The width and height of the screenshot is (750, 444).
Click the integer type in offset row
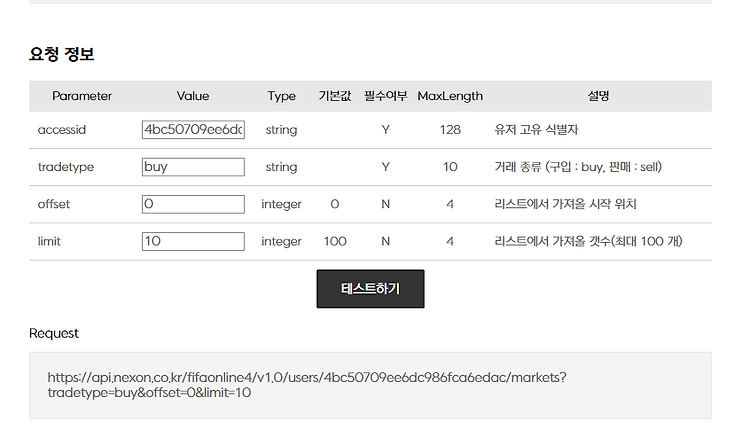point(281,205)
